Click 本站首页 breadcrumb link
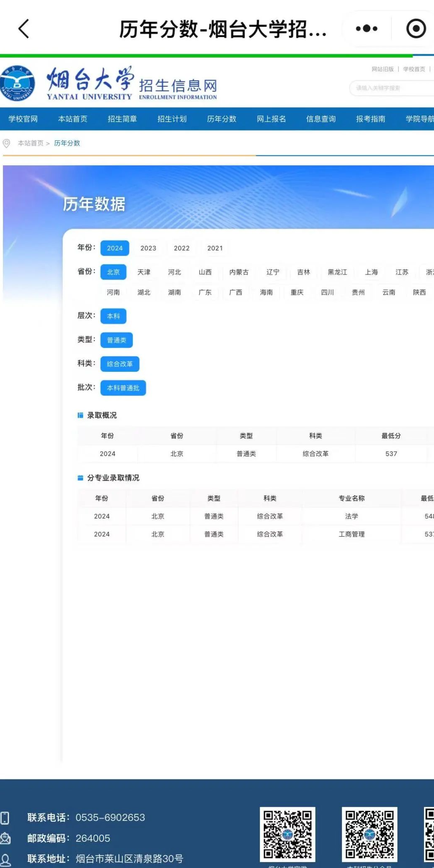Viewport: 434px width, 868px height. 30,143
